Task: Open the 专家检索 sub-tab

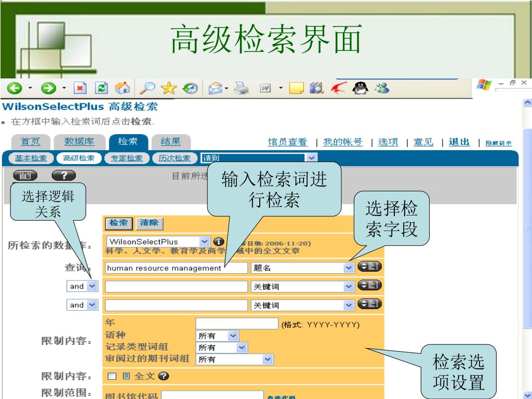Action: click(127, 158)
